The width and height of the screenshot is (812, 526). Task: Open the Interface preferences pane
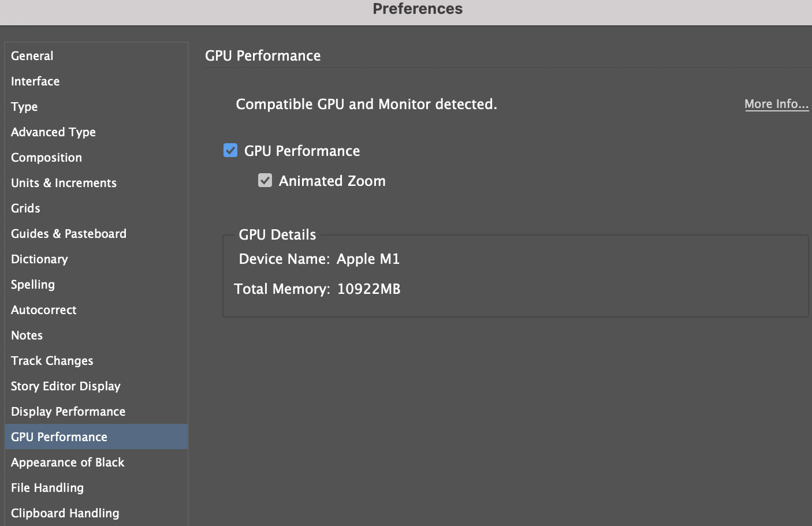coord(35,81)
